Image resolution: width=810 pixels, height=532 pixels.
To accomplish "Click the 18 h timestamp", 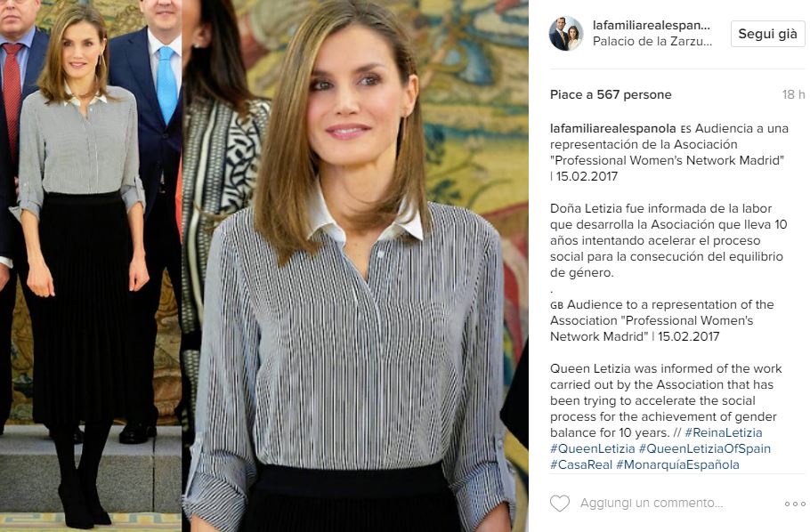I will pyautogui.click(x=793, y=94).
